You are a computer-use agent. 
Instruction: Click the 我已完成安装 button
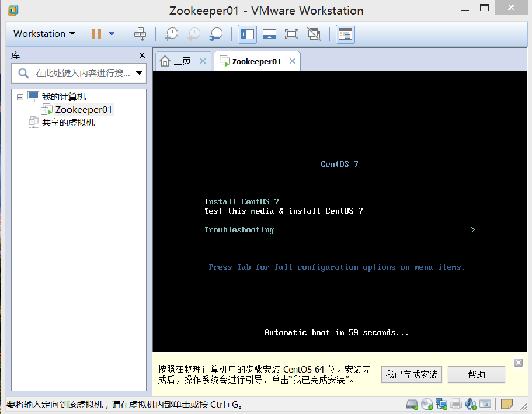click(412, 375)
